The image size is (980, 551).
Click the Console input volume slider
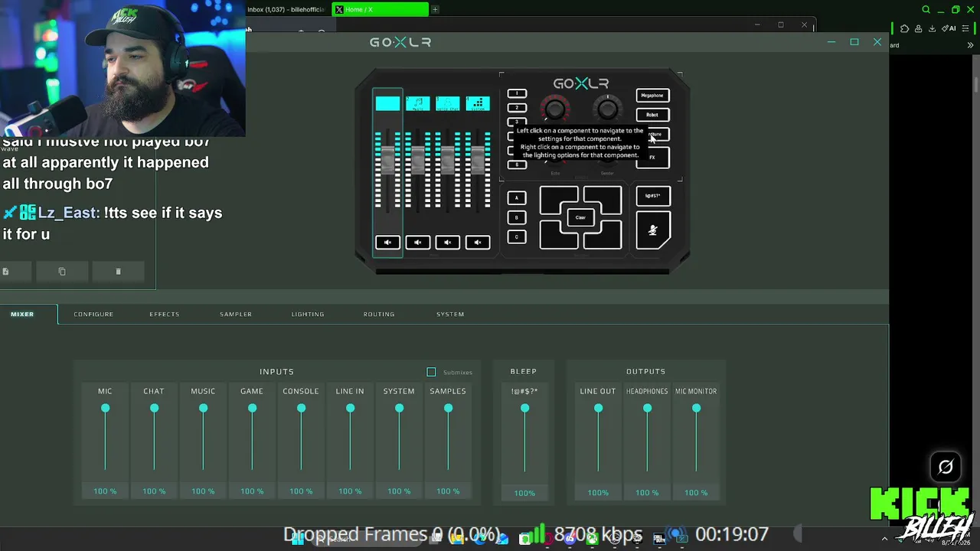[301, 439]
